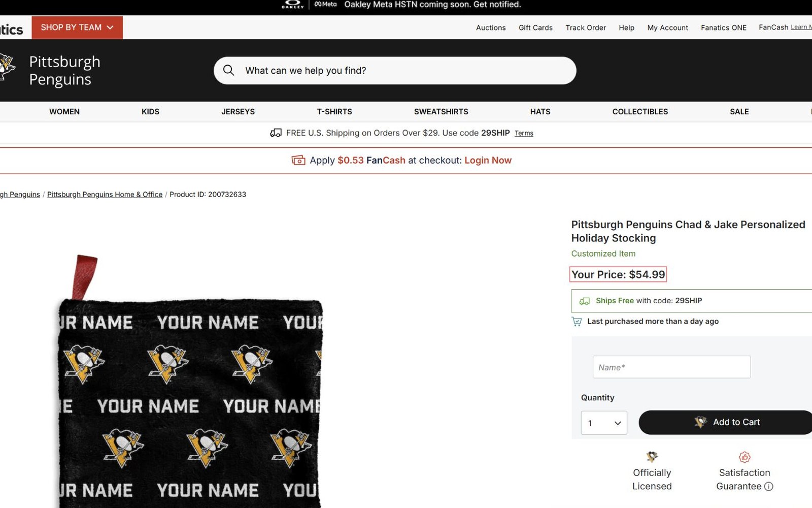Click the truck icon beside Ships Free
The height and width of the screenshot is (508, 812).
coord(585,301)
